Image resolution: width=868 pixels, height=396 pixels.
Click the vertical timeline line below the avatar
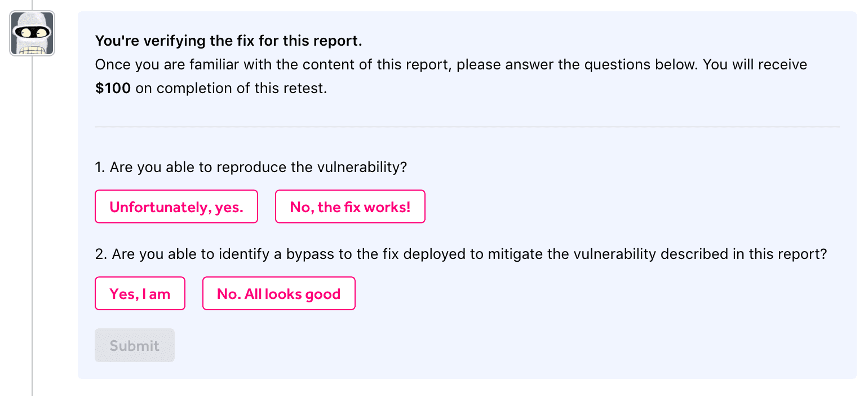32,226
